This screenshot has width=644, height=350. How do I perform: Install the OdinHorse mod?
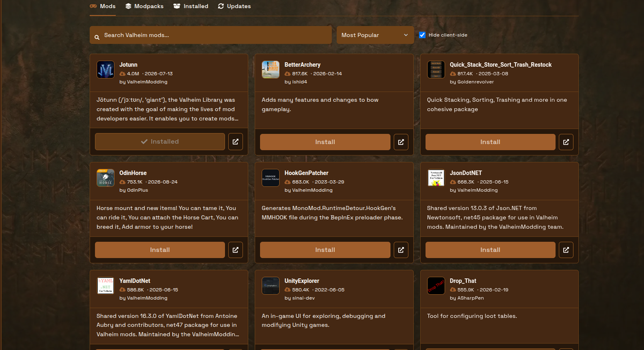tap(160, 250)
